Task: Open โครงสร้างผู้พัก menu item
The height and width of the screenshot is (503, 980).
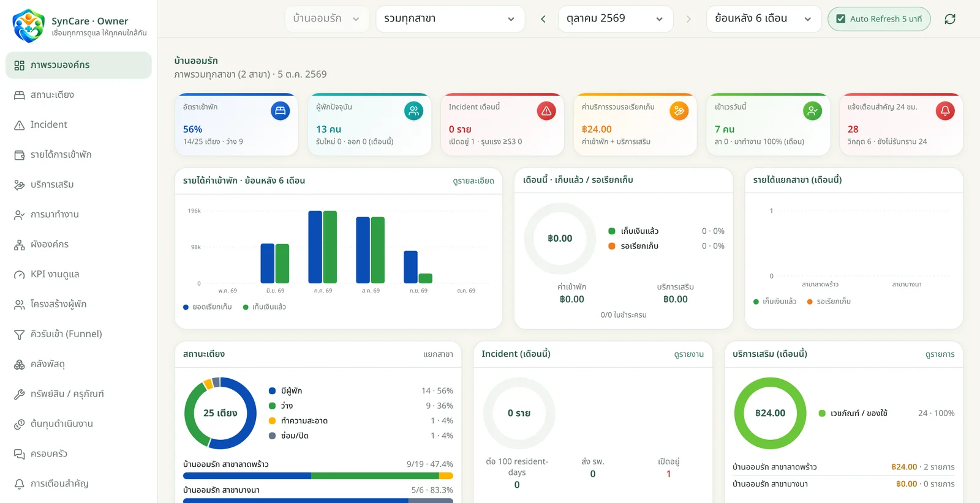Action: tap(78, 304)
